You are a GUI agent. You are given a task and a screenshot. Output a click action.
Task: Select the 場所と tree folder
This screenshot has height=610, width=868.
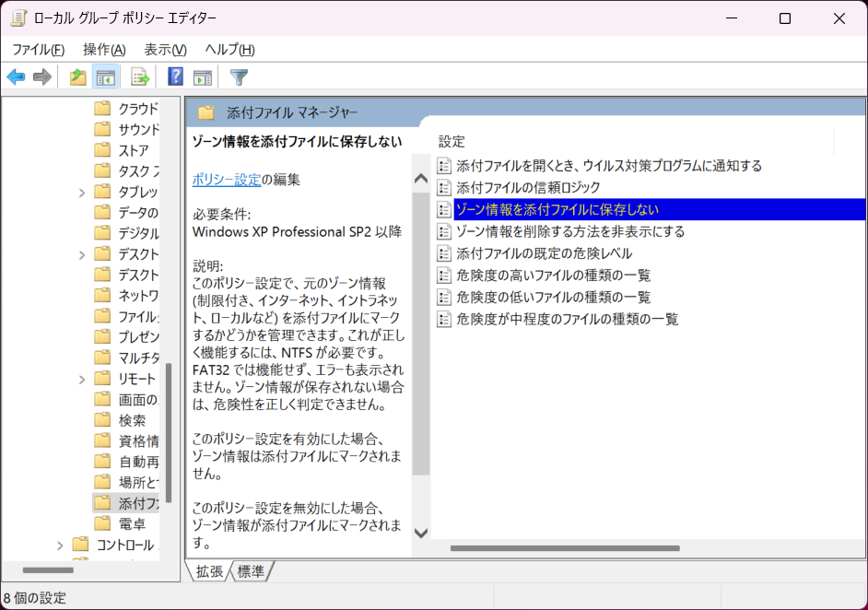[138, 482]
